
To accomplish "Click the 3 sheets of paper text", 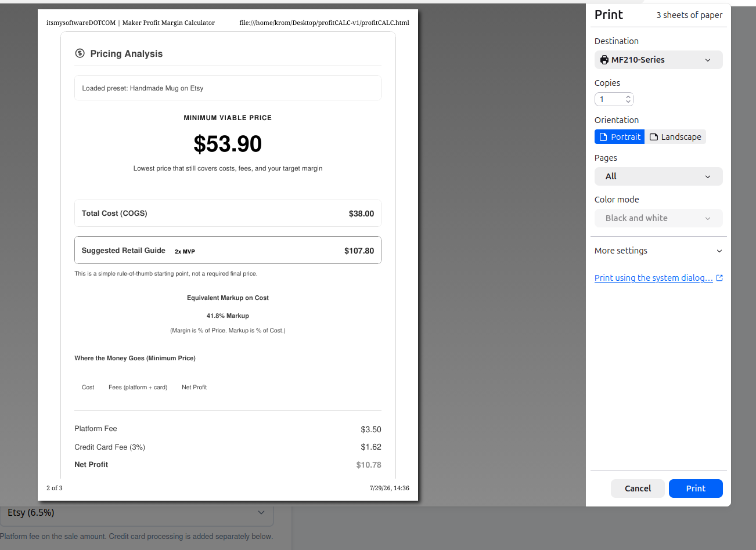I will coord(689,15).
